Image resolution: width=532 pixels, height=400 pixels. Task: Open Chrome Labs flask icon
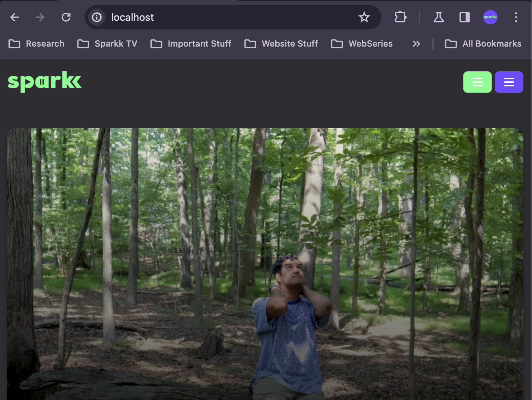point(439,17)
